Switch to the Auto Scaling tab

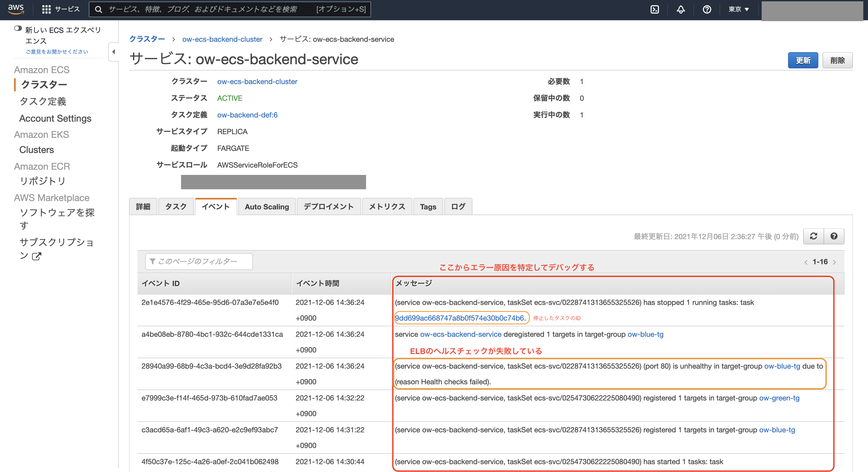pos(267,206)
